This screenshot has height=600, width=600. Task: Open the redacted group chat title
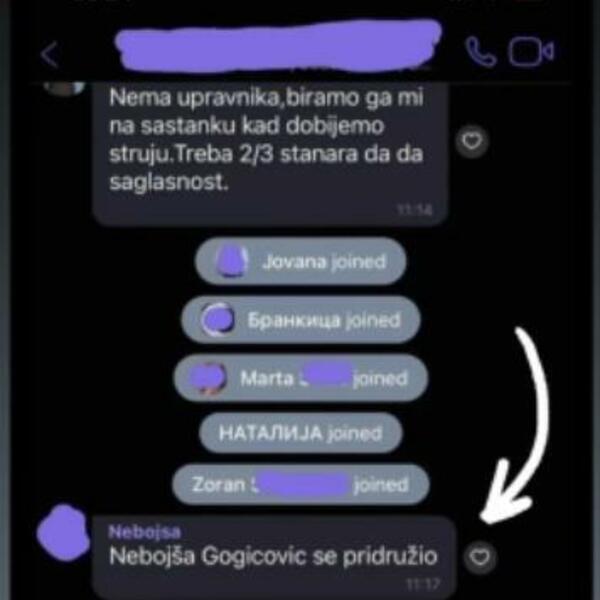pos(279,46)
